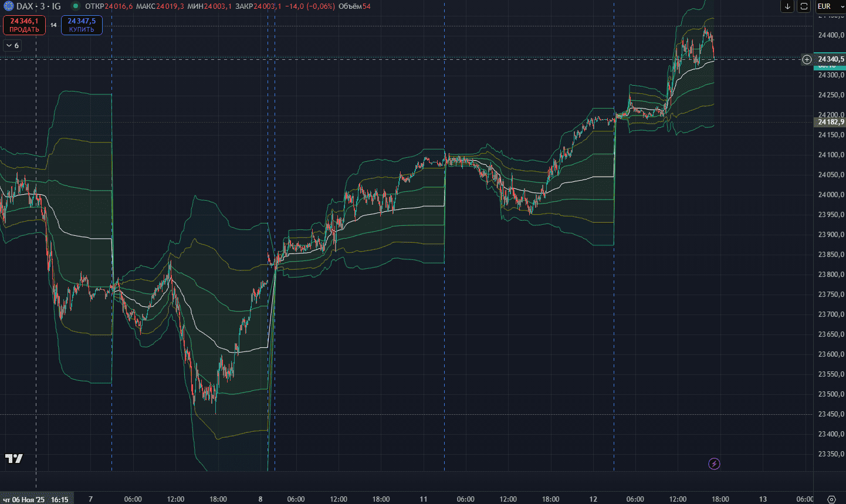The width and height of the screenshot is (846, 504).
Task: Click the date label 8 on time axis
Action: tap(260, 499)
